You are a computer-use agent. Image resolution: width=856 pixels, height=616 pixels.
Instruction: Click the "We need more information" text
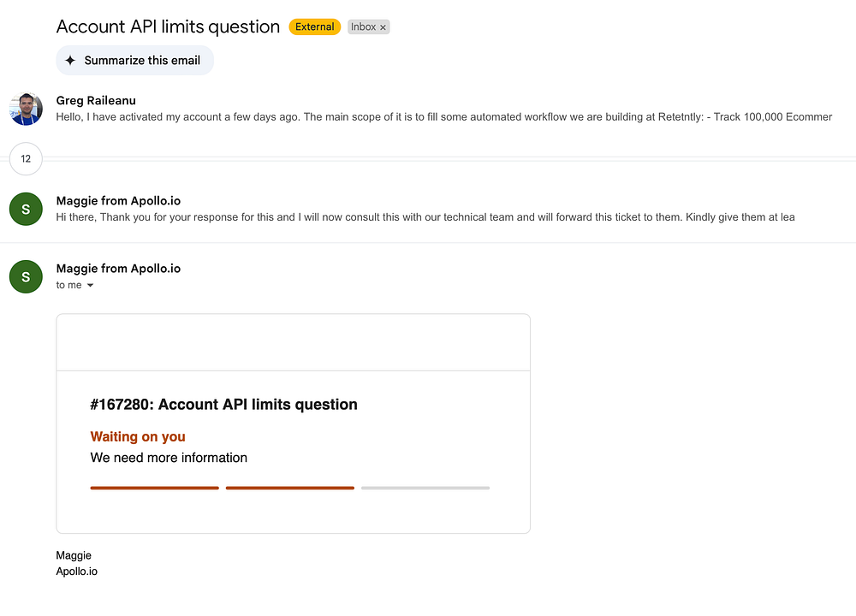[169, 458]
